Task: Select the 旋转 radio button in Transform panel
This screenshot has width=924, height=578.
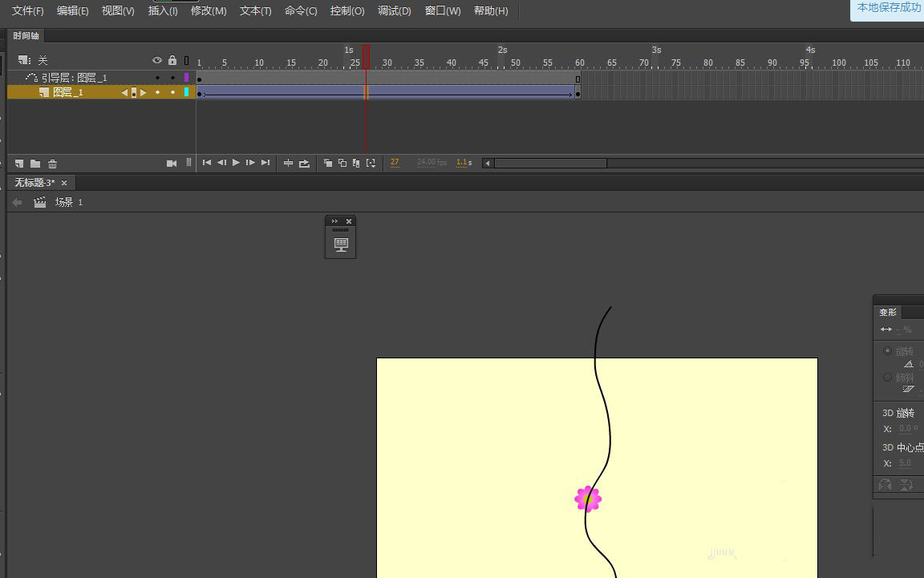Action: pos(887,351)
